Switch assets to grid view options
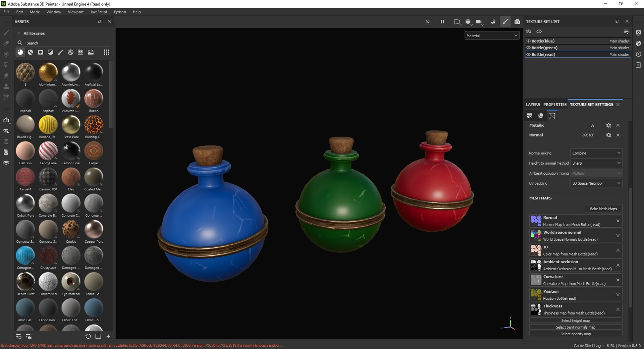The image size is (644, 349). point(106,52)
